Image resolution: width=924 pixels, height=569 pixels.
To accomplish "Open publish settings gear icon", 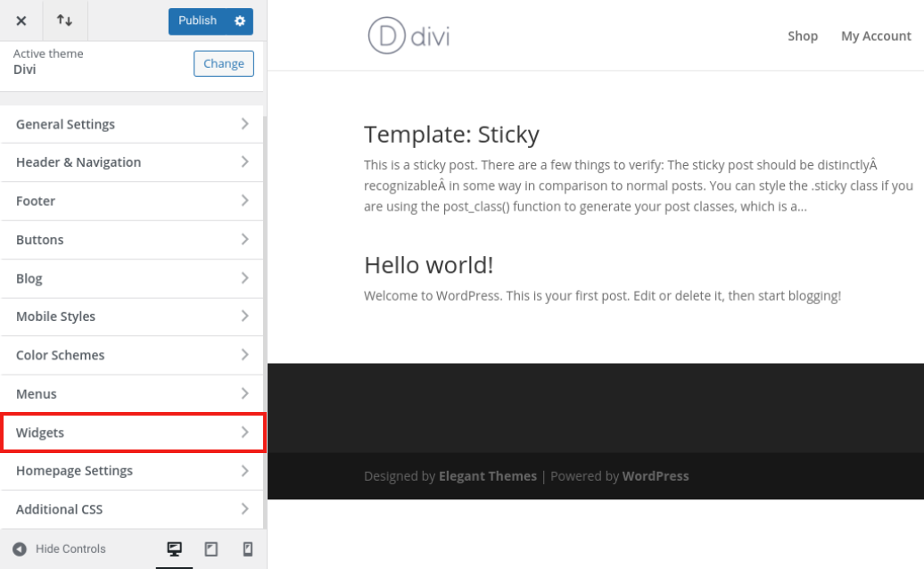I will tap(240, 21).
